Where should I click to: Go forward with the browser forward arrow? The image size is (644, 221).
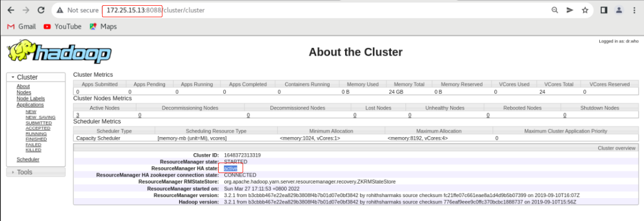point(26,10)
